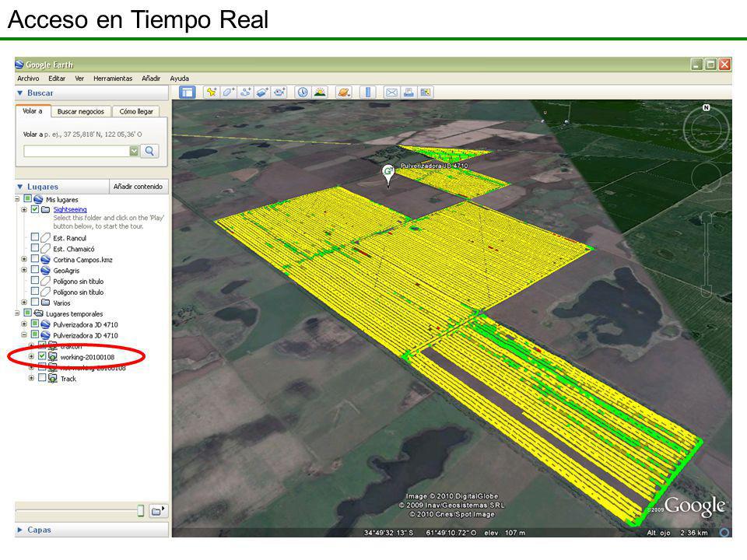747x560 pixels.
Task: Click the Lugares temporales folder icon
Action: tap(38, 313)
